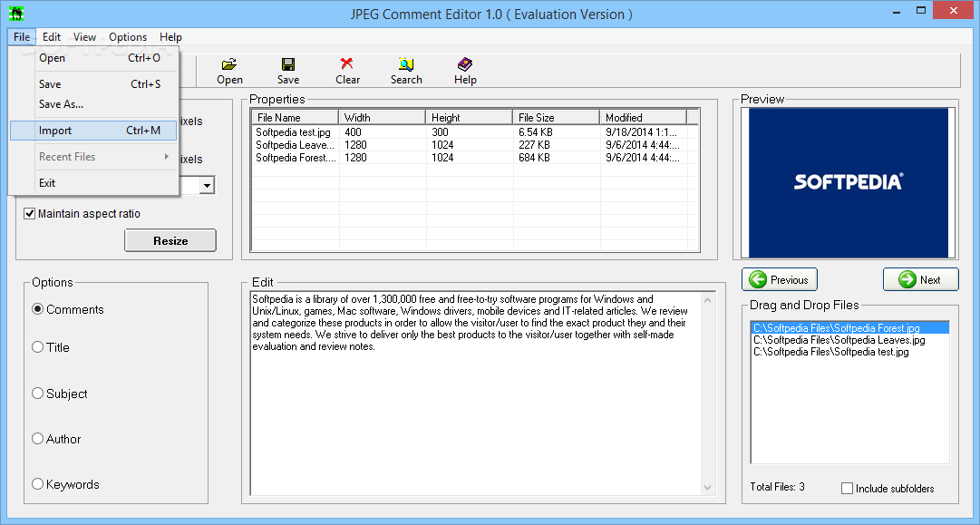The width and height of the screenshot is (980, 525).
Task: Select C:\Softpedia Files\Softpedia Forest.jpg in list
Action: pos(849,327)
